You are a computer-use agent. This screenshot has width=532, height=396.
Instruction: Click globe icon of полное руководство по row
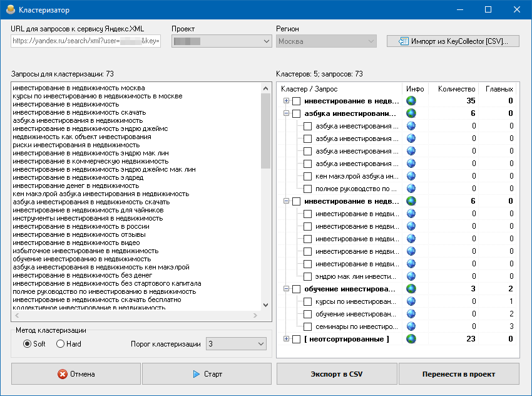pos(411,189)
